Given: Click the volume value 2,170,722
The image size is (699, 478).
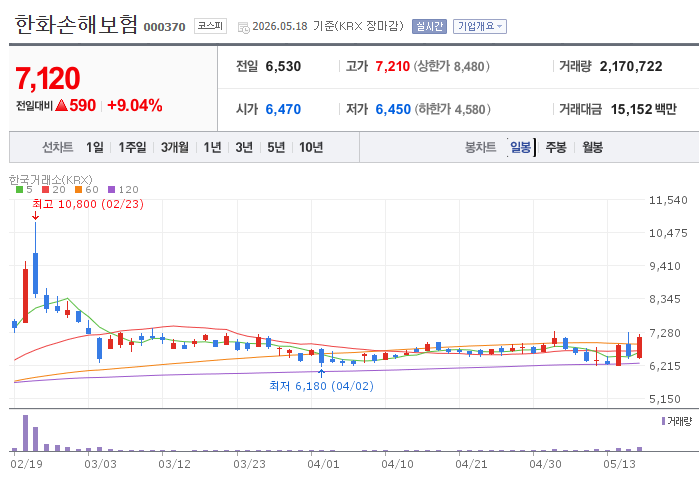Looking at the screenshot, I should tap(631, 66).
